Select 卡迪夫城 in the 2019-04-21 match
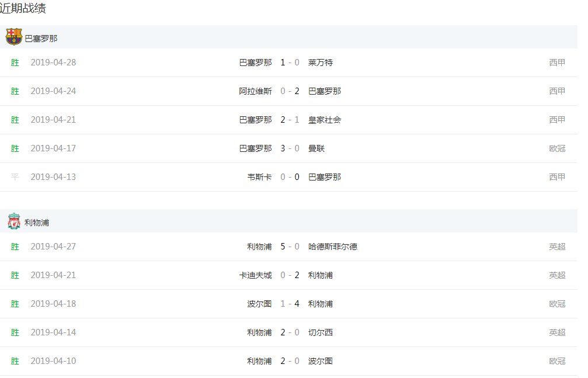This screenshot has height=378, width=588. (x=255, y=275)
